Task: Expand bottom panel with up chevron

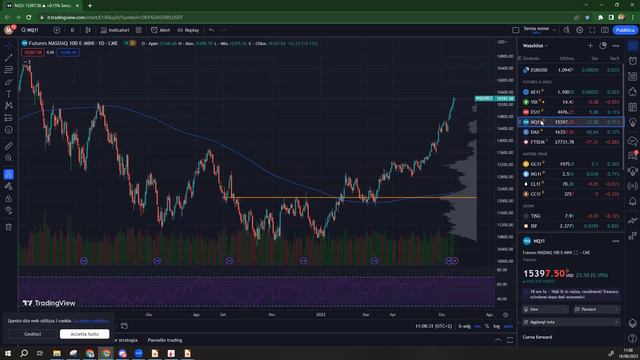Action: [498, 340]
